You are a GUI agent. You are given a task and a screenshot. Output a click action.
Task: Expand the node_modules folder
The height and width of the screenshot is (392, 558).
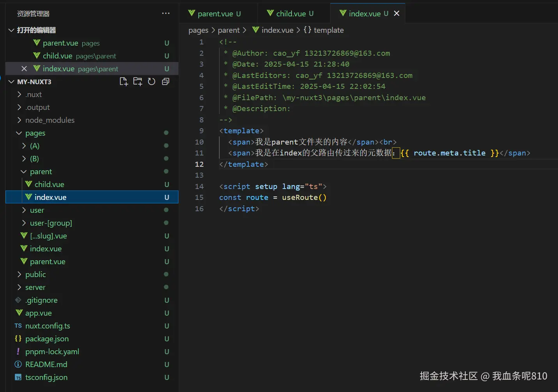(x=92, y=120)
